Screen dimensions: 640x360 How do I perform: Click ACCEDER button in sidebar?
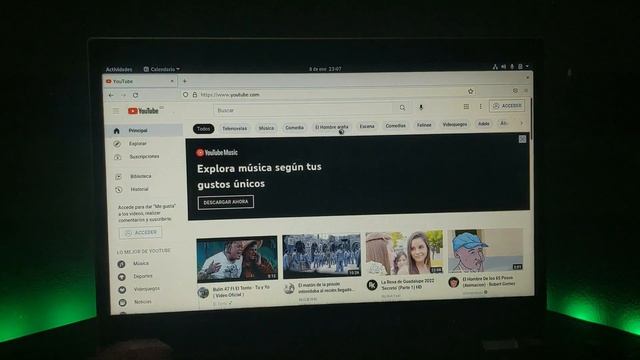click(x=140, y=233)
